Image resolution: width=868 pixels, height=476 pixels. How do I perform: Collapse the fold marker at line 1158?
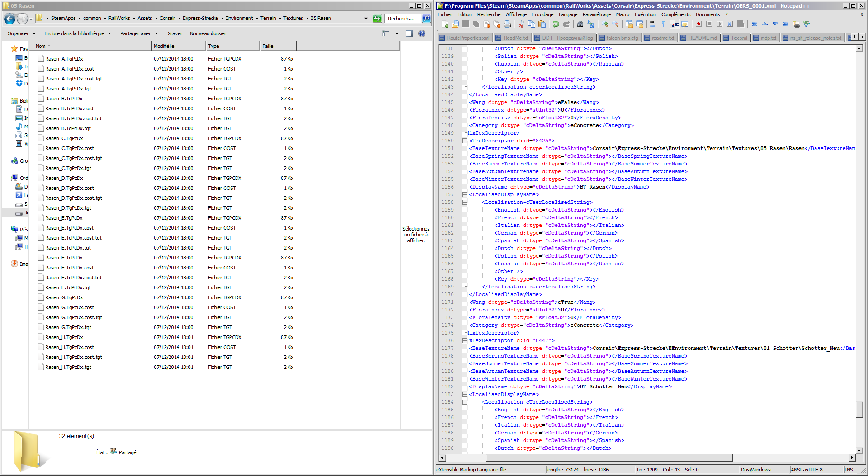[465, 203]
